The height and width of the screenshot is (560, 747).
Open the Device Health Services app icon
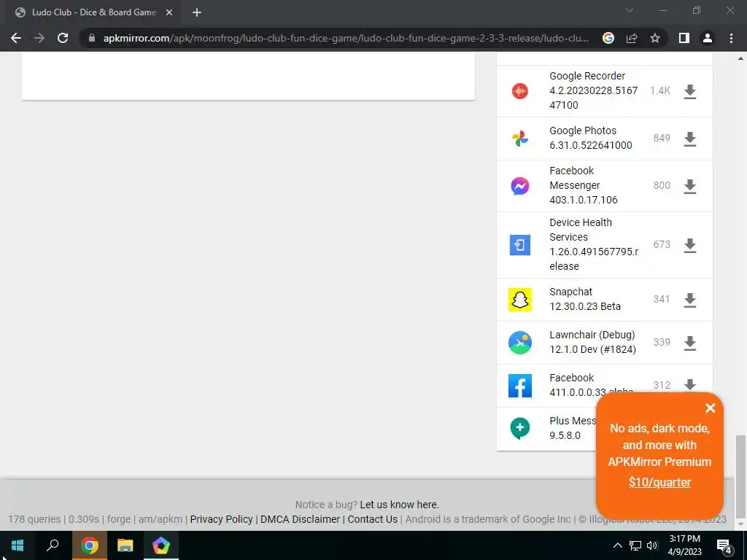click(519, 245)
